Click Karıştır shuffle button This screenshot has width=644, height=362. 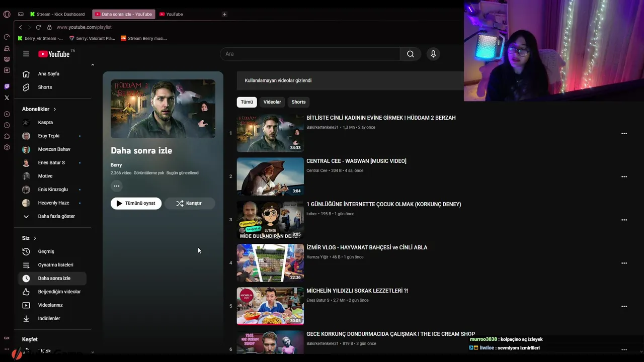[x=190, y=203]
